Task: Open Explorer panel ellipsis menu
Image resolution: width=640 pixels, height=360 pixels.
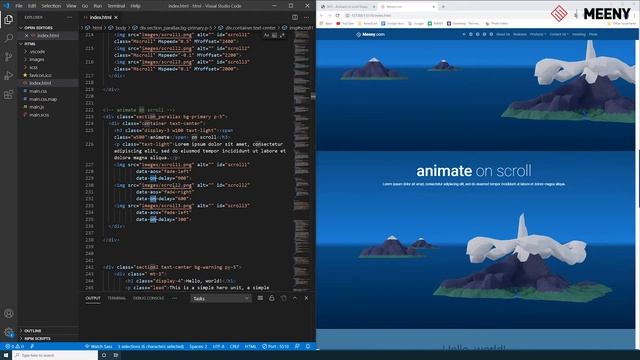Action: pyautogui.click(x=69, y=18)
